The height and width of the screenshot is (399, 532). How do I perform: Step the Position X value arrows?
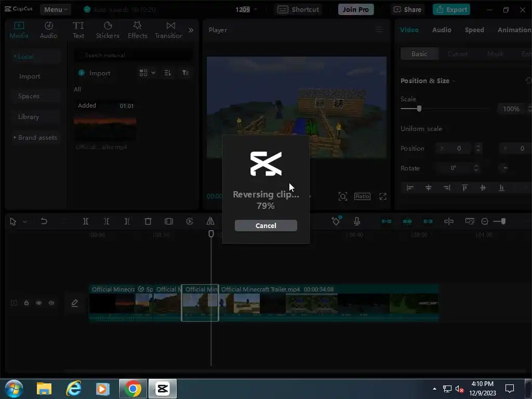[478, 148]
